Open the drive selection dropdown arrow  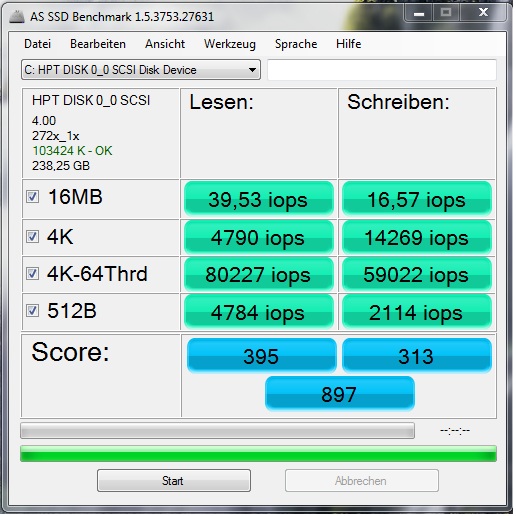tap(252, 70)
